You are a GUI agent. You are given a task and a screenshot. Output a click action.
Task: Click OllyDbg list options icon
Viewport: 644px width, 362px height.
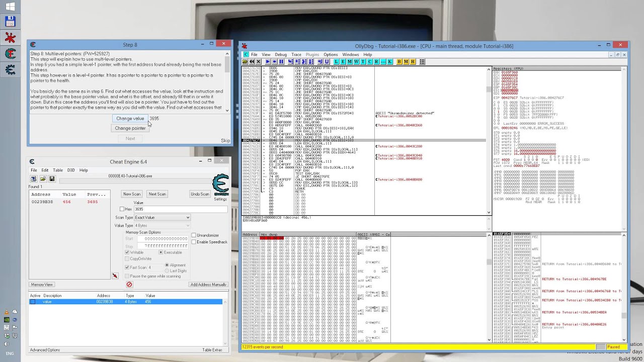click(422, 61)
